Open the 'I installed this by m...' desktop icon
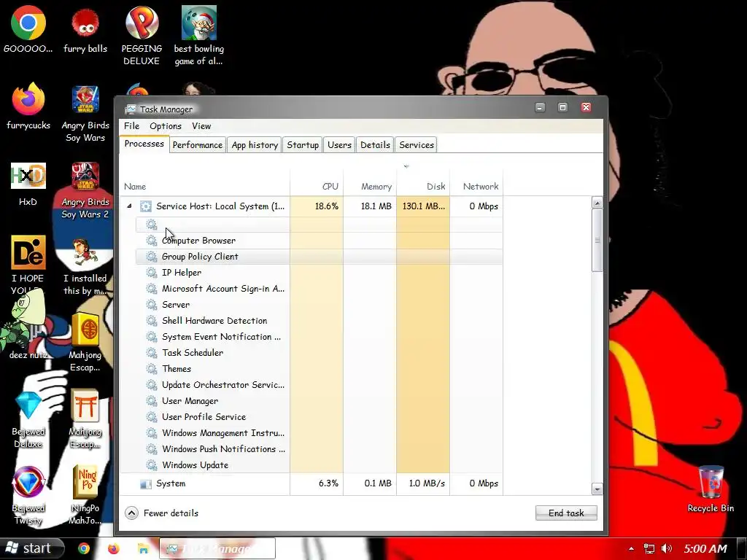 pos(85,265)
